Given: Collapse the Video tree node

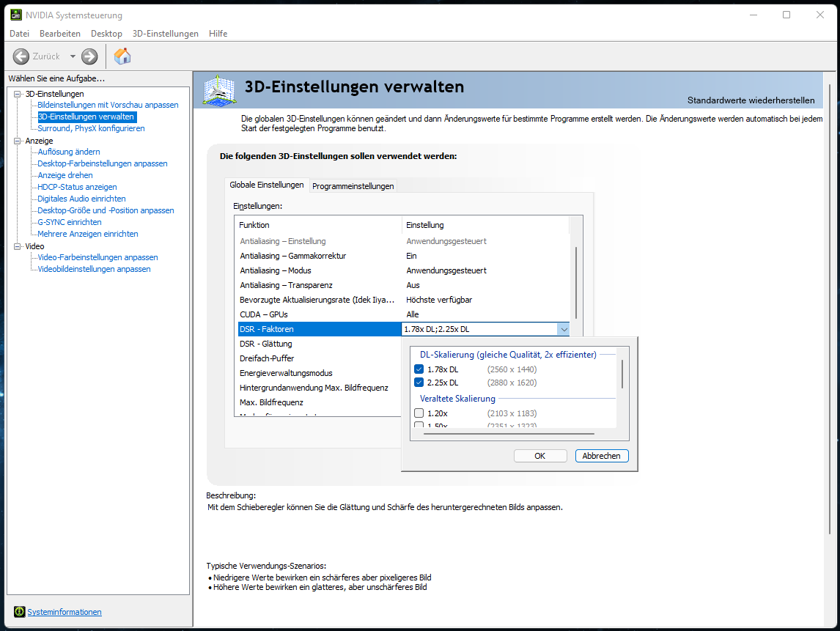Looking at the screenshot, I should (17, 246).
